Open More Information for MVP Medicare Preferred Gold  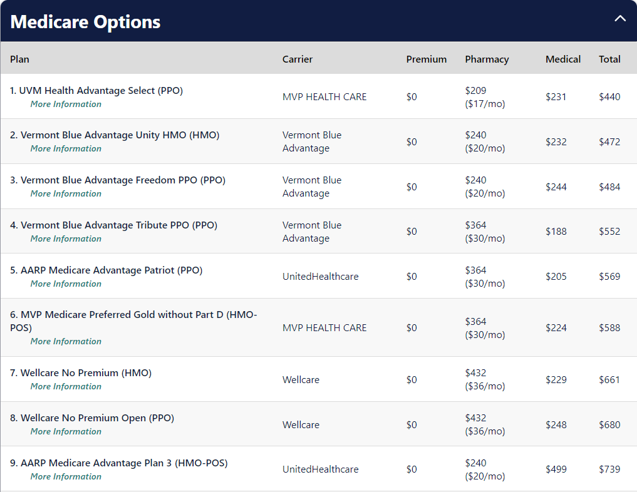tap(65, 342)
